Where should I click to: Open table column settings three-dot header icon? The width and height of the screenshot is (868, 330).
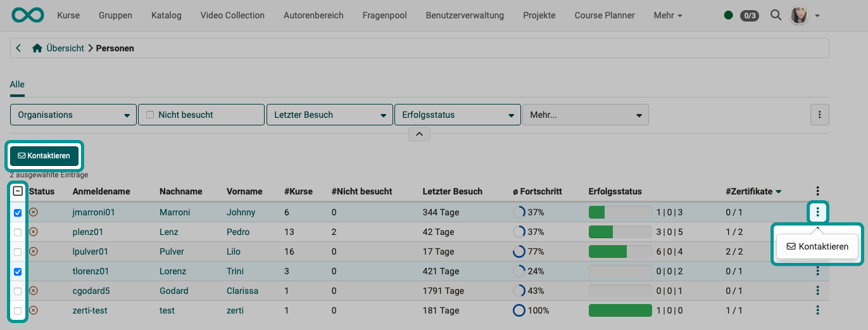(x=818, y=191)
